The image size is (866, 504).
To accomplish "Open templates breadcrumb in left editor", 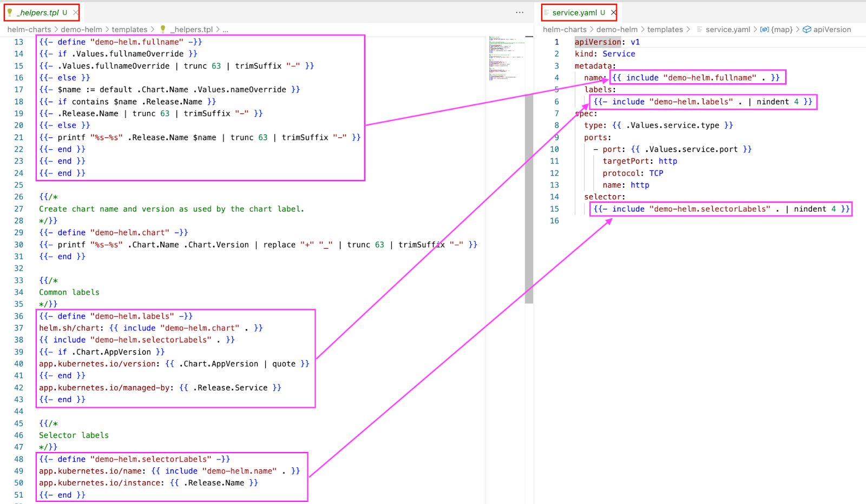I will (129, 30).
